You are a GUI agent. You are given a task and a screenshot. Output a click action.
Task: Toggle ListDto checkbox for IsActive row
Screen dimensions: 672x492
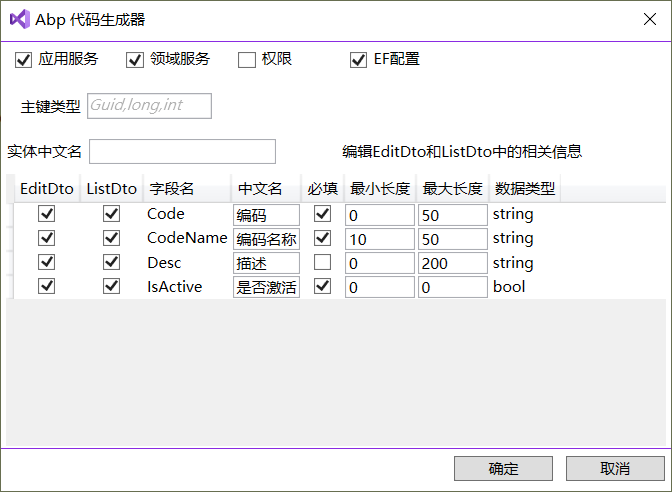(x=111, y=286)
